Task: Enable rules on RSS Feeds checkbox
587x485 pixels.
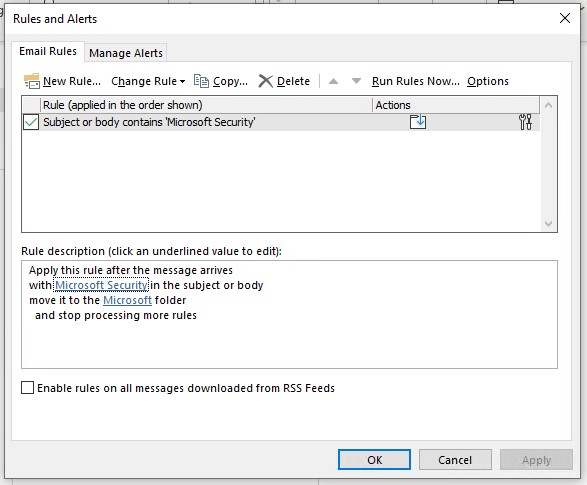Action: click(28, 388)
